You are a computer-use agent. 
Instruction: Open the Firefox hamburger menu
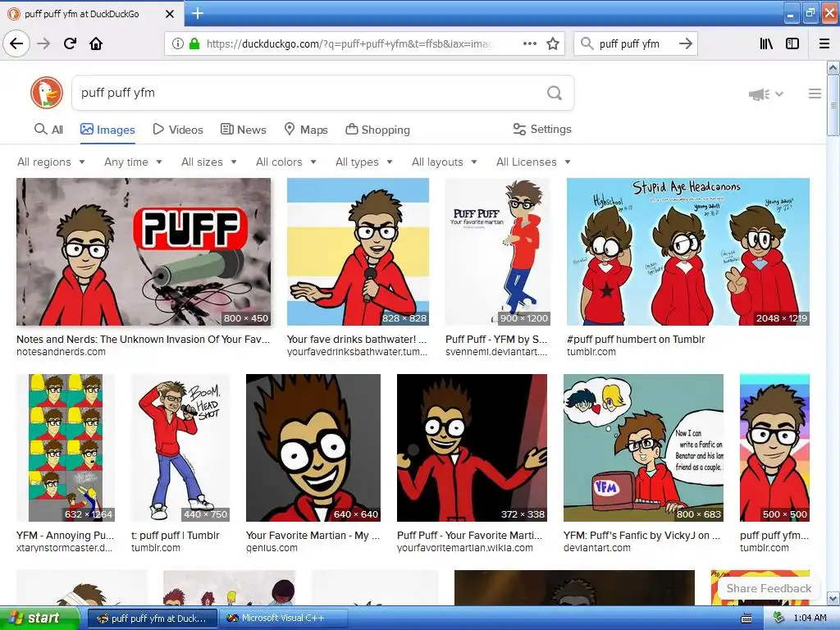point(824,43)
